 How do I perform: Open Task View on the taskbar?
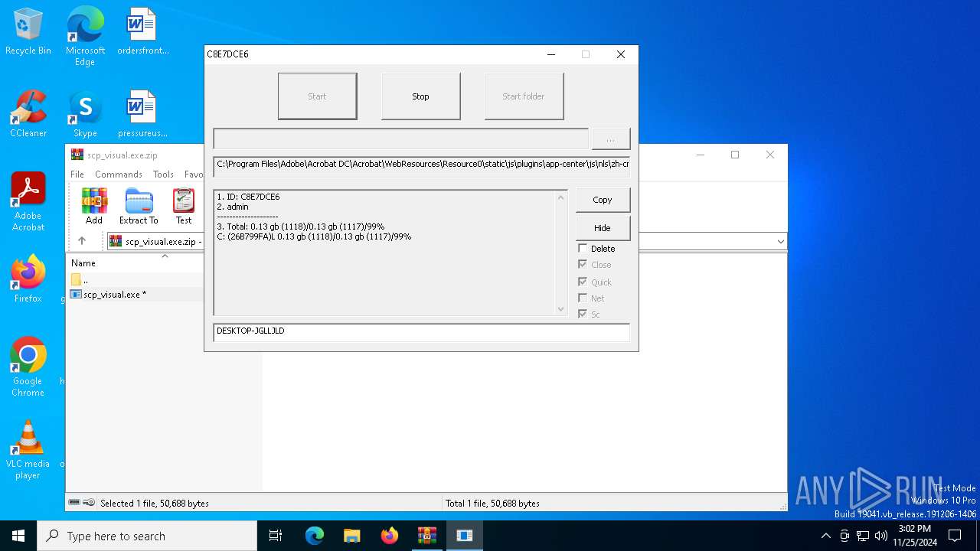click(276, 536)
